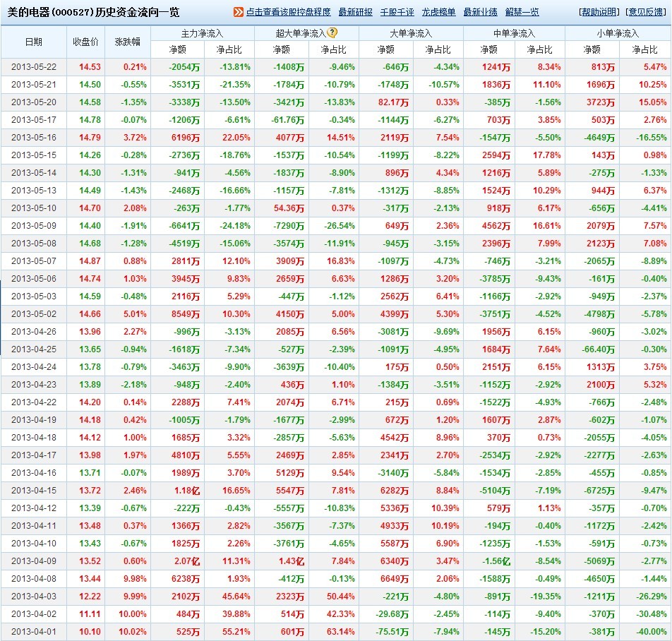The width and height of the screenshot is (672, 641).
Task: Open the 帮助说明 help link
Action: click(599, 12)
